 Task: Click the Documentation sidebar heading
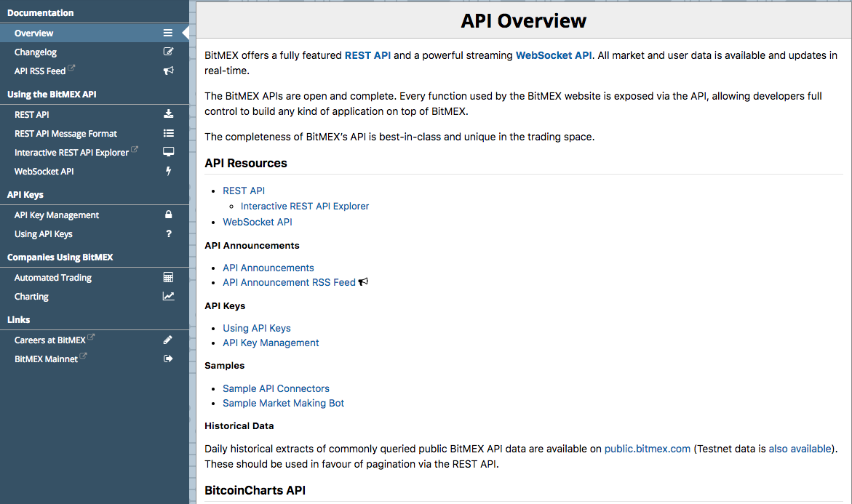click(40, 12)
